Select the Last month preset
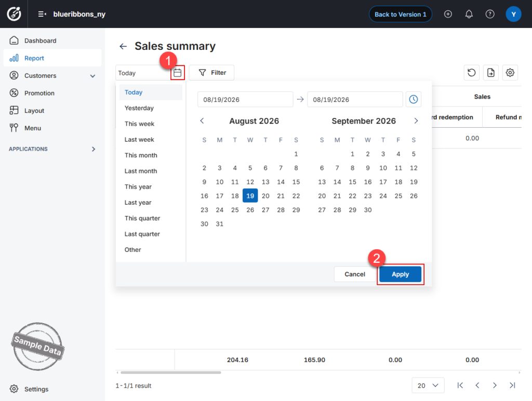Viewport: 532px width, 401px height. 151,171
